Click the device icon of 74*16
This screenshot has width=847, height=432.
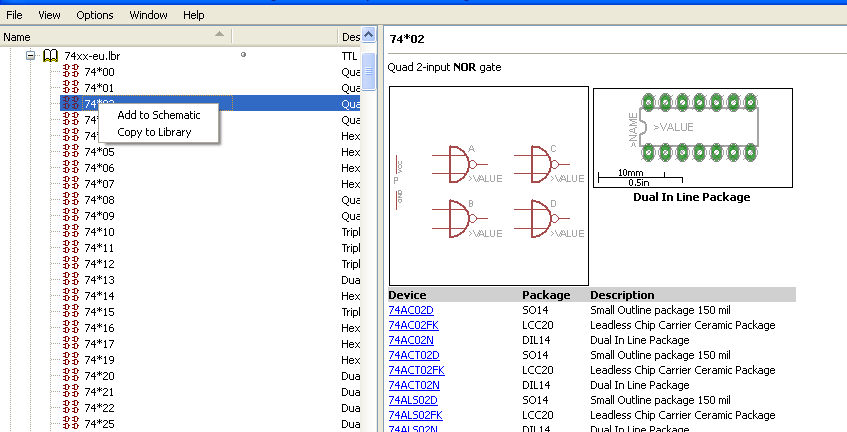tap(71, 327)
